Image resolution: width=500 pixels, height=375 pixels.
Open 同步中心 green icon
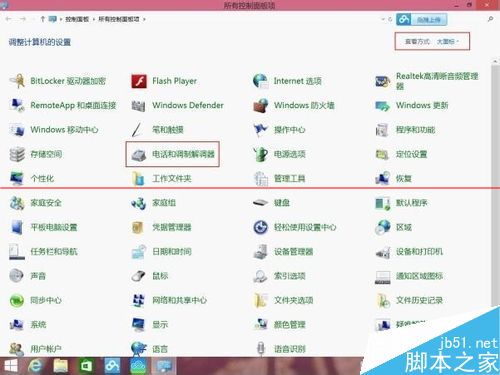click(17, 301)
